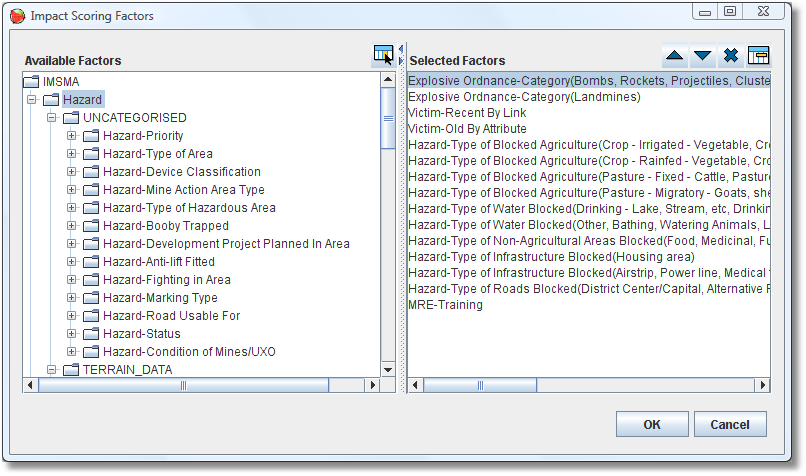Viewport: 806px width, 476px height.
Task: Select Hazard-Marking Type in the tree
Action: (160, 298)
